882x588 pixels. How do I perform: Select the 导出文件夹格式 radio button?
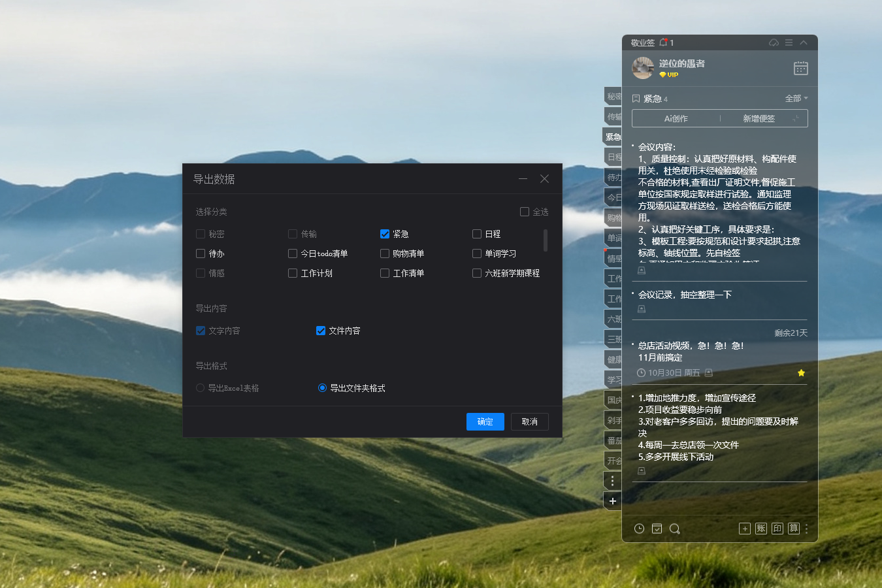pos(322,388)
